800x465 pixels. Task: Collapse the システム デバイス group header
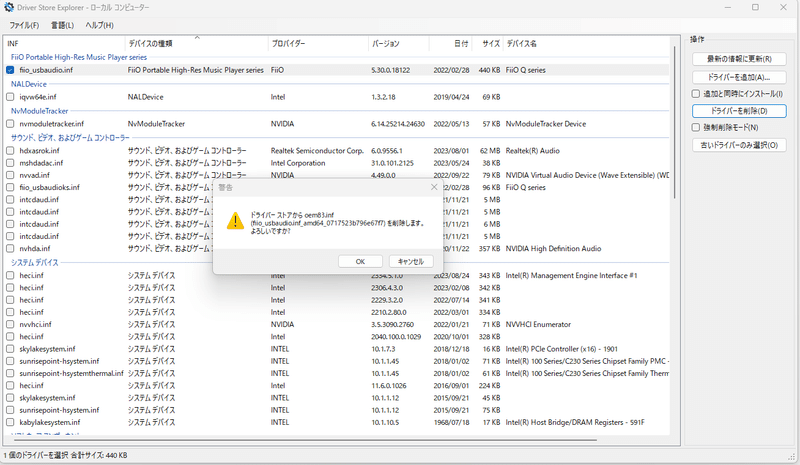pyautogui.click(x=35, y=262)
